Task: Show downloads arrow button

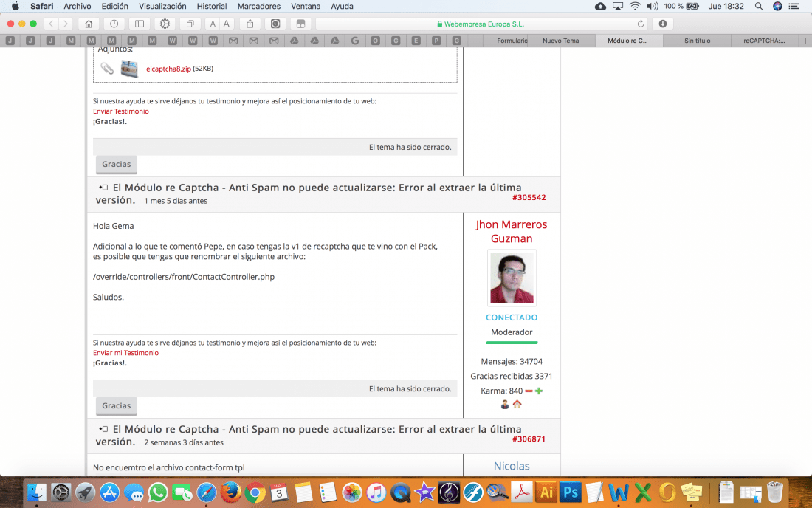Action: pos(662,24)
